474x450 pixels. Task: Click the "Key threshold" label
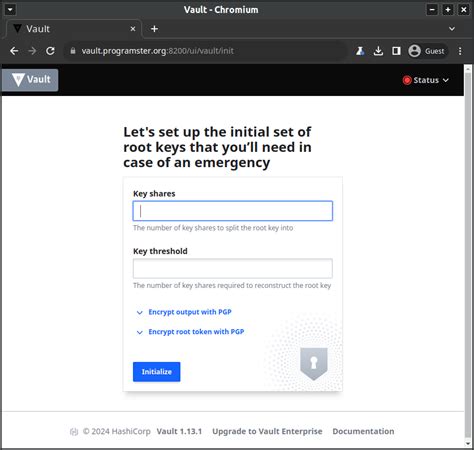(160, 251)
